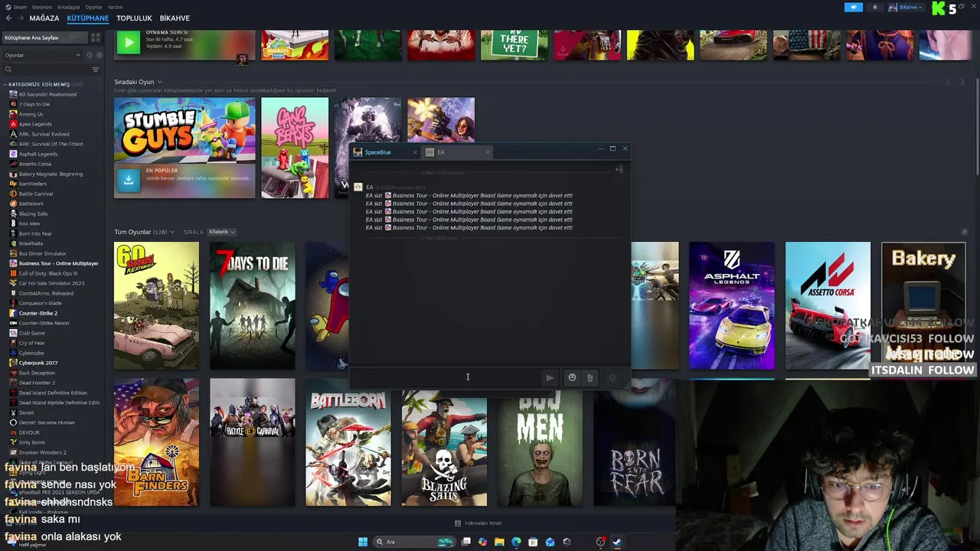
Task: Click İndirmeleri Yönet at the bottom
Action: 479,523
